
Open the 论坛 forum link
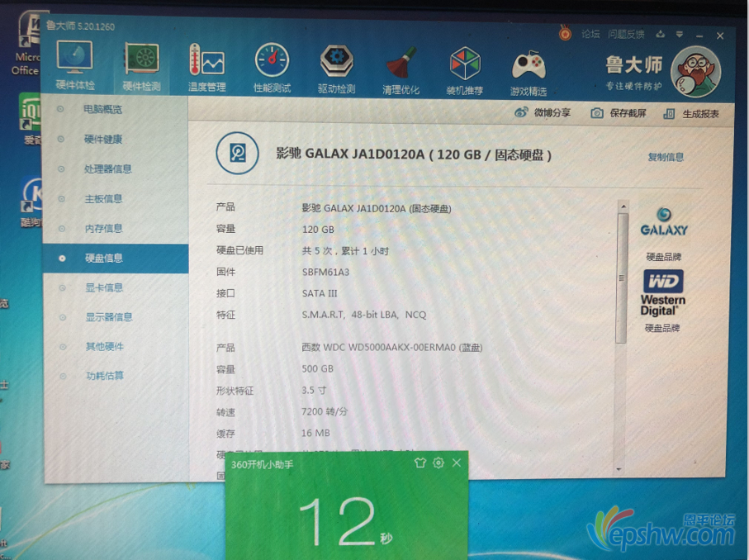coord(590,34)
